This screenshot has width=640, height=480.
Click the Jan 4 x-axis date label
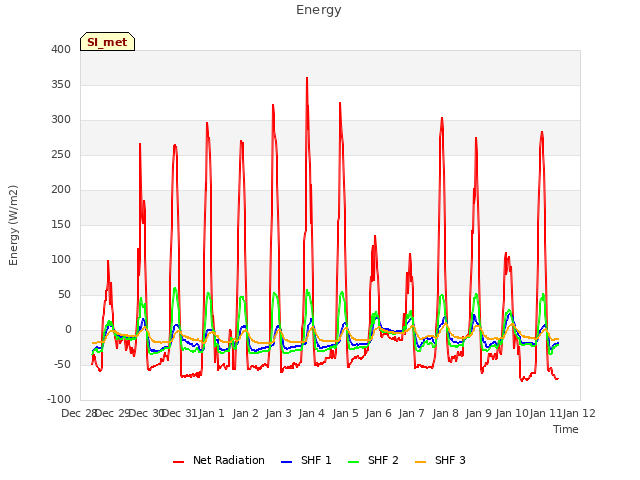312,413
